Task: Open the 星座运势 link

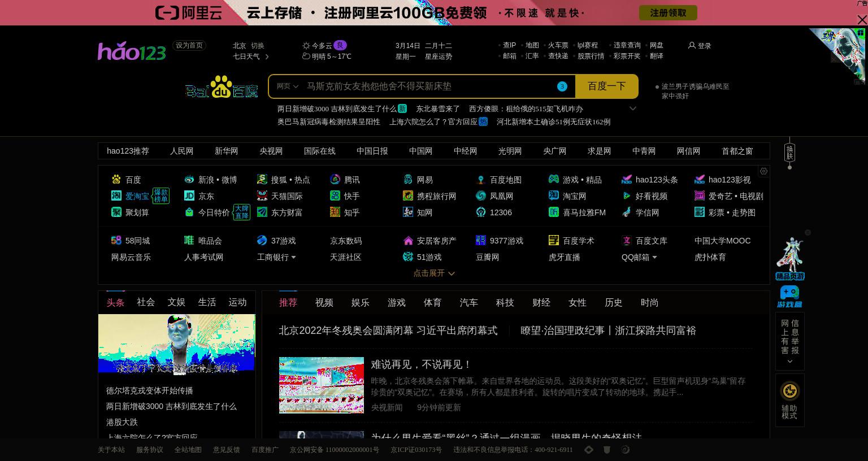Action: click(x=439, y=56)
